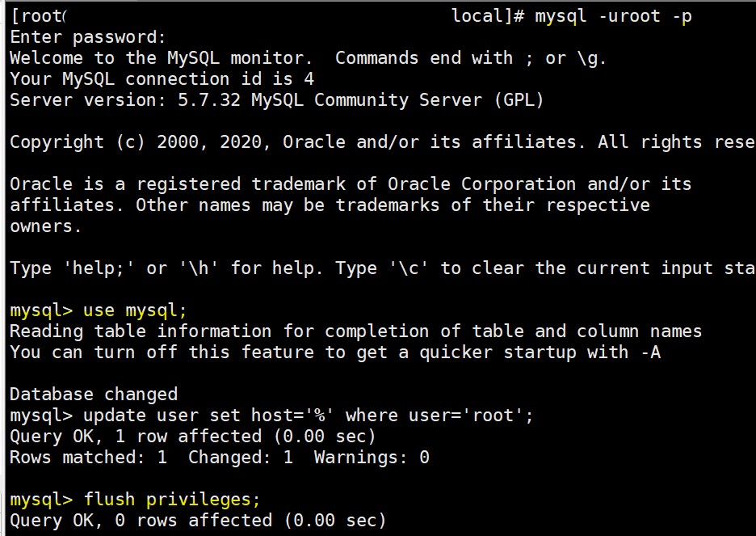
Task: Click the 'mysql -uroot -p' shell command
Action: [x=613, y=17]
